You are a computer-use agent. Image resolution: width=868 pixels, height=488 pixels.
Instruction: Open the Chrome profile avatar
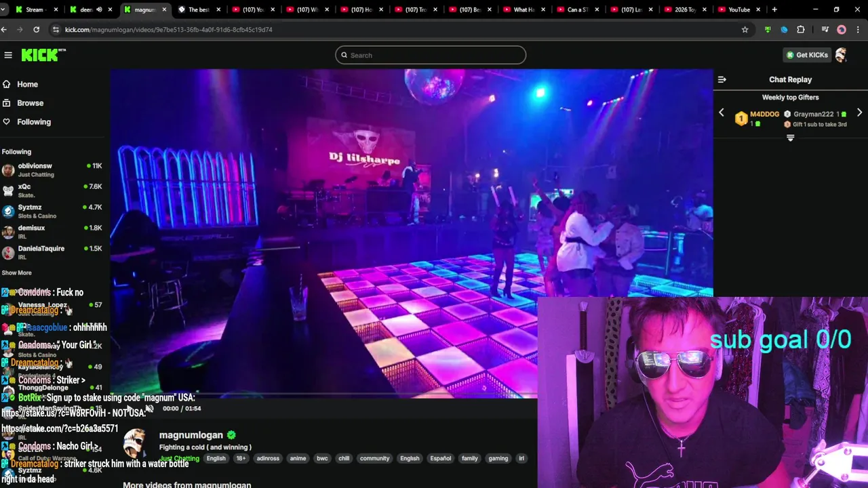pyautogui.click(x=842, y=30)
